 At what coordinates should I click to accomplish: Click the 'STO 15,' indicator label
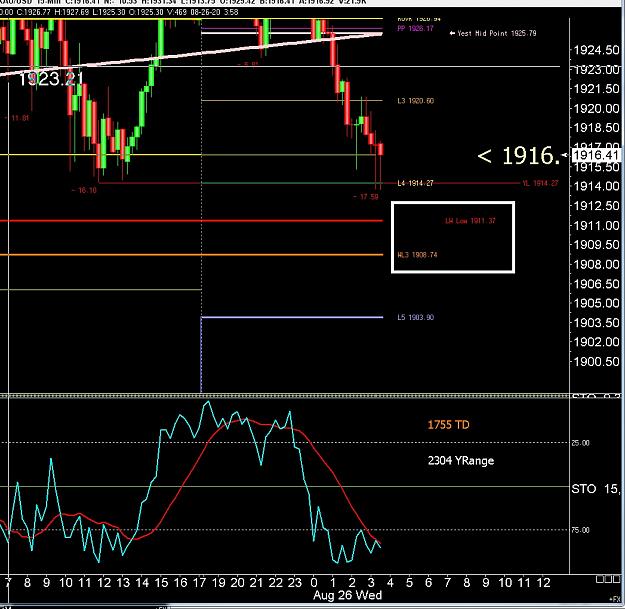tap(596, 489)
